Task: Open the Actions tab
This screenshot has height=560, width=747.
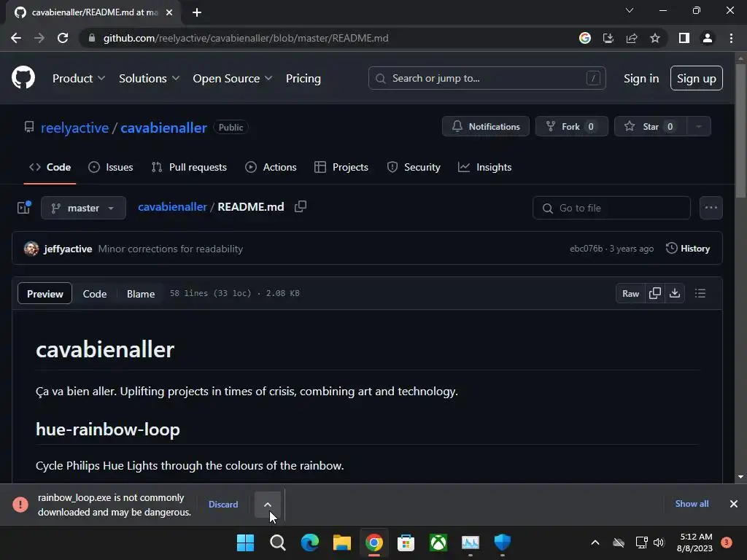Action: coord(271,167)
